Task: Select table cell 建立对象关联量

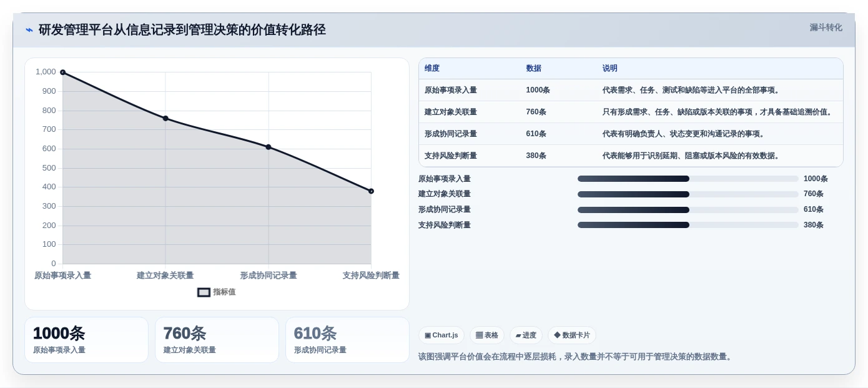Action: click(451, 112)
